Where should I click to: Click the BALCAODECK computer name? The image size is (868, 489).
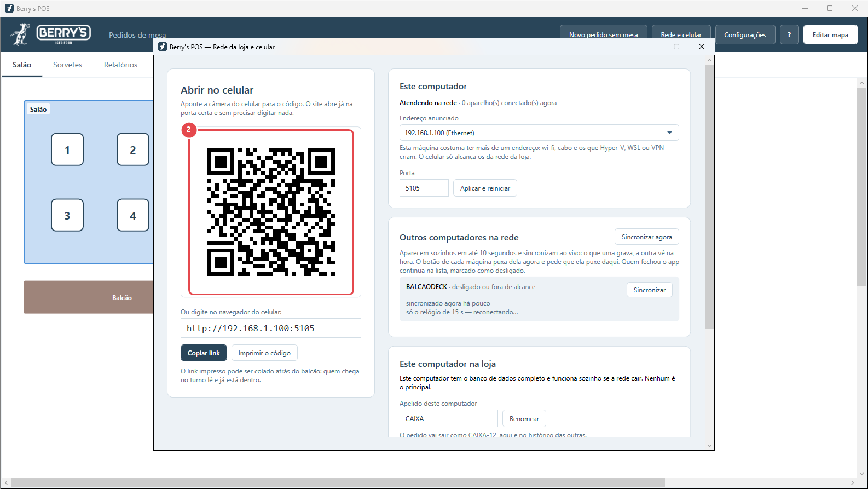click(x=426, y=286)
